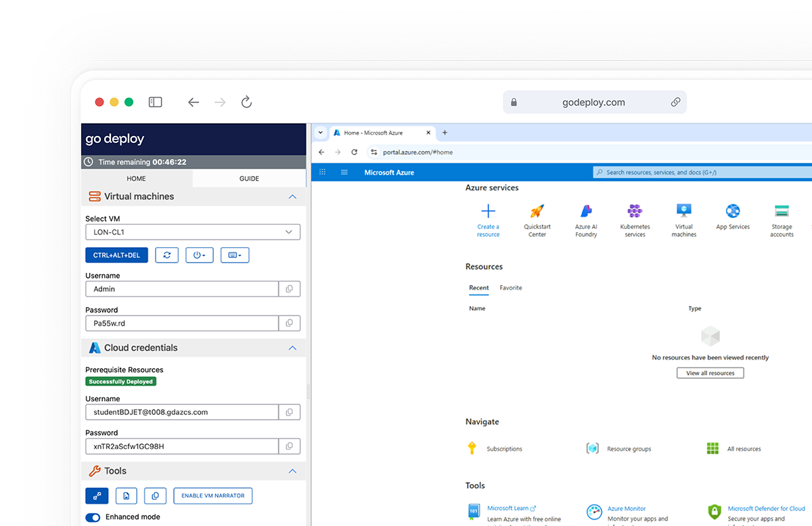Open App Services
812x526 pixels.
(x=733, y=218)
